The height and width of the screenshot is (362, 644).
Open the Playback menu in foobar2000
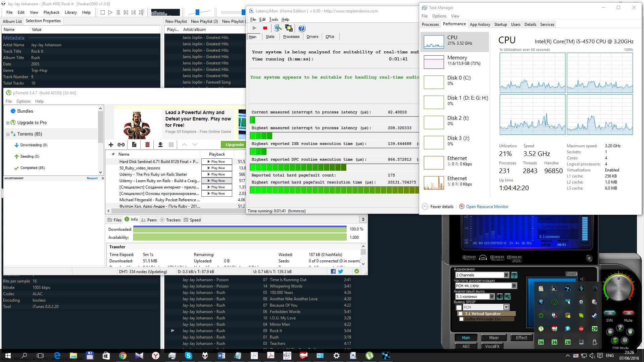pos(51,12)
